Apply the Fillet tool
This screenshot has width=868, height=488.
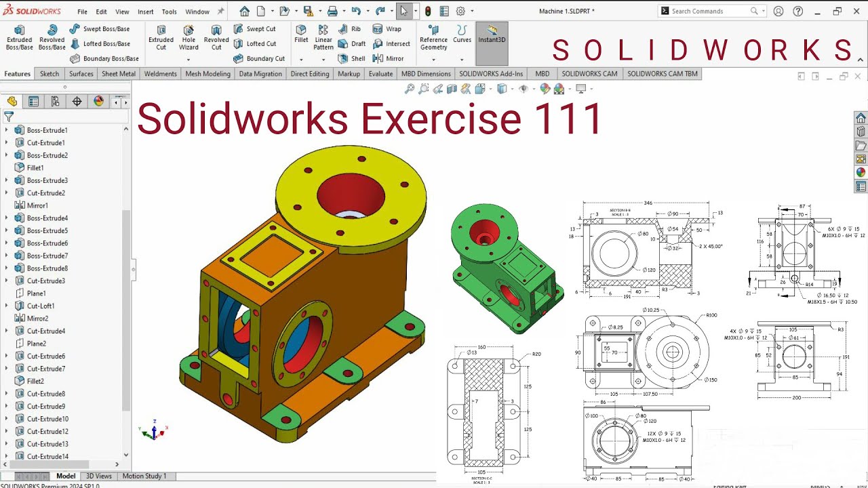click(x=301, y=34)
